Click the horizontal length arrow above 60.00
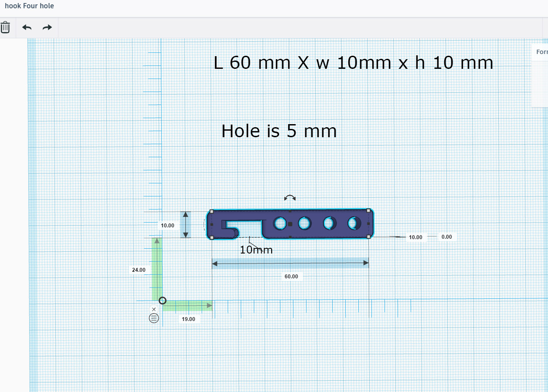Screen dimensions: 548x392 pyautogui.click(x=290, y=263)
